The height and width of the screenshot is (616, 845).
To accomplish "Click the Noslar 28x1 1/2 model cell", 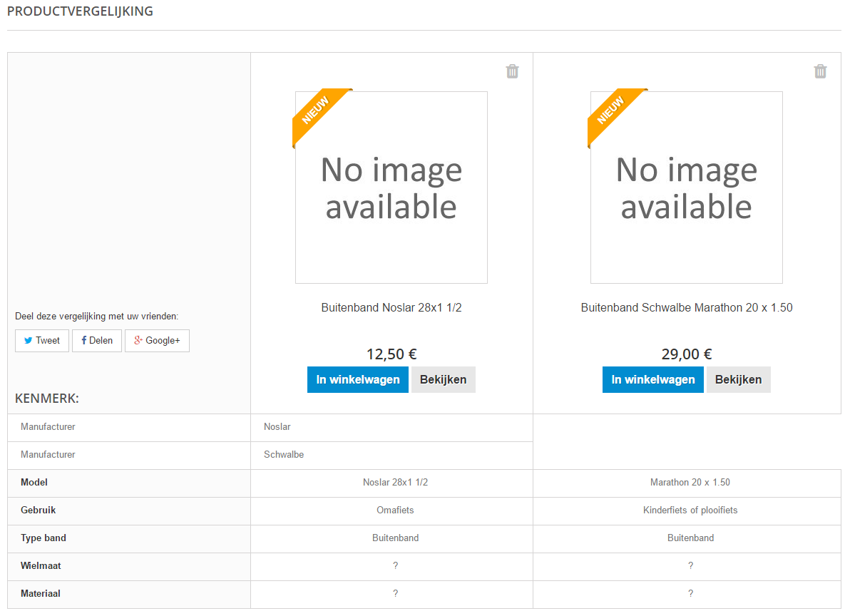I will coord(391,483).
